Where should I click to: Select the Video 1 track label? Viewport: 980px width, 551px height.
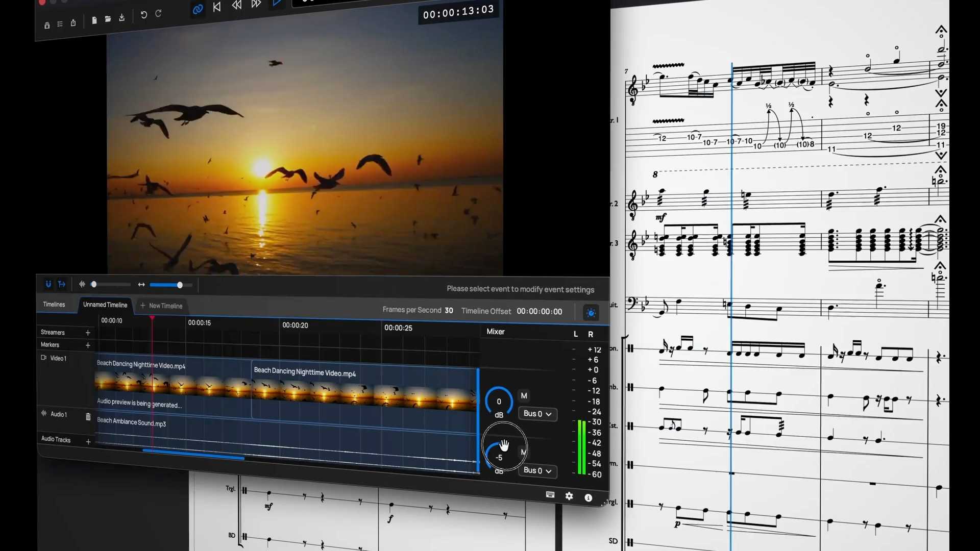(x=58, y=358)
